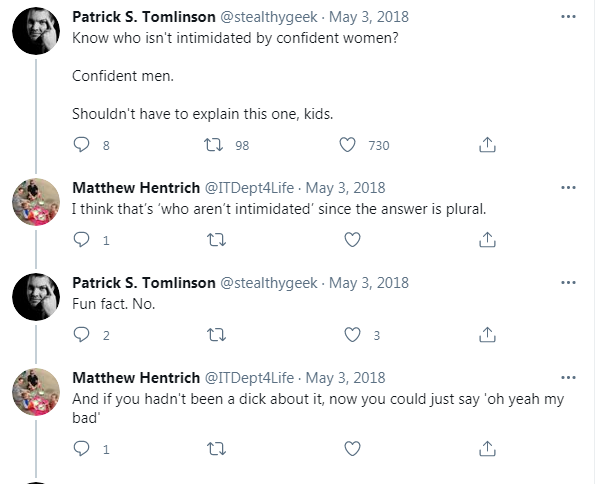The height and width of the screenshot is (484, 607).
Task: Reply to the 'Fun fact. No.' tweet
Action: 81,335
